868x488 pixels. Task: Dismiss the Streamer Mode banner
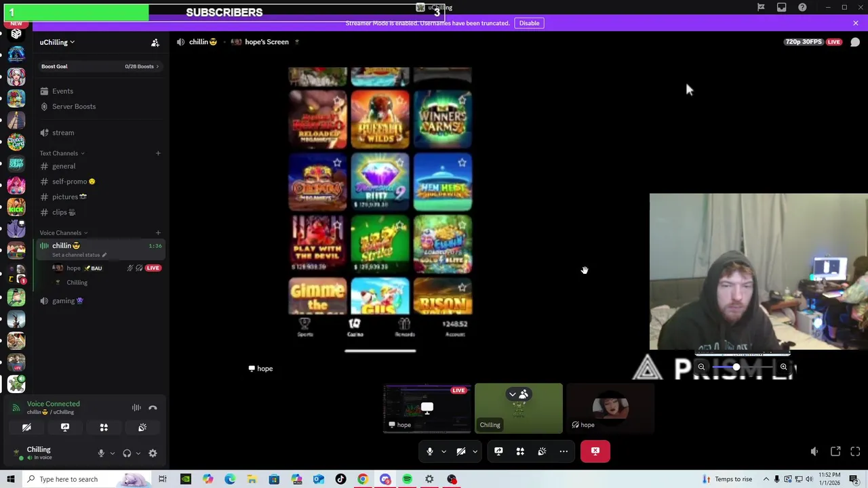(x=855, y=23)
